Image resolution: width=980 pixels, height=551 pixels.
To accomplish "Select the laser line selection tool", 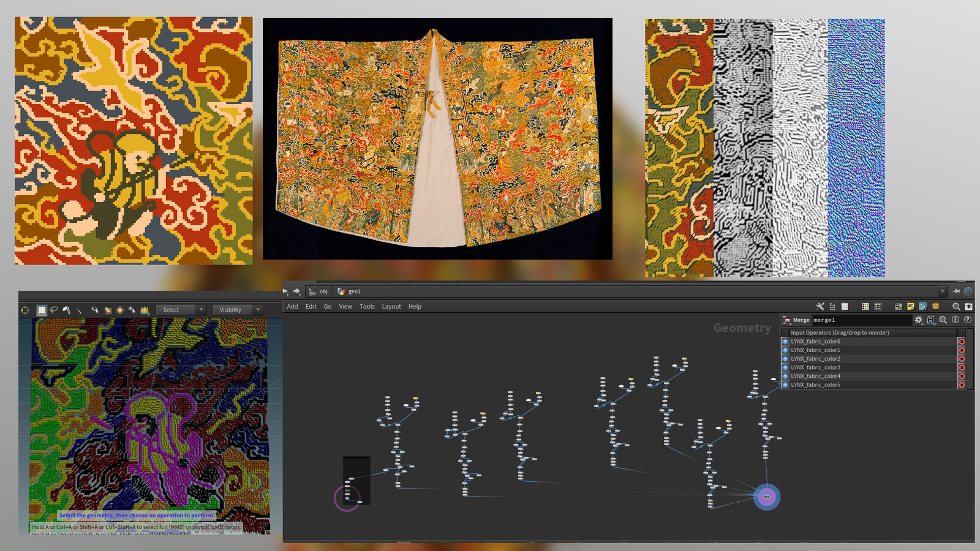I will click(x=79, y=310).
